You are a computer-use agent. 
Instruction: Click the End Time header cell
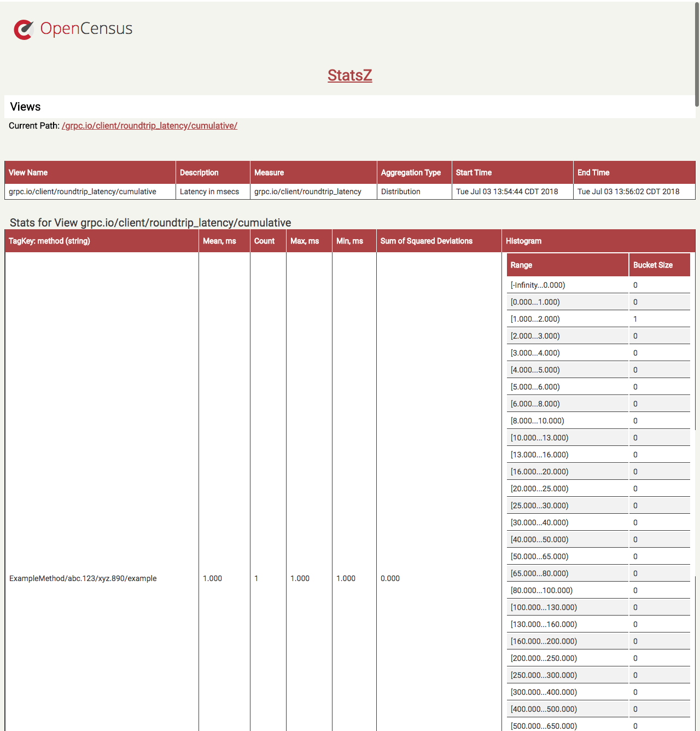(593, 172)
